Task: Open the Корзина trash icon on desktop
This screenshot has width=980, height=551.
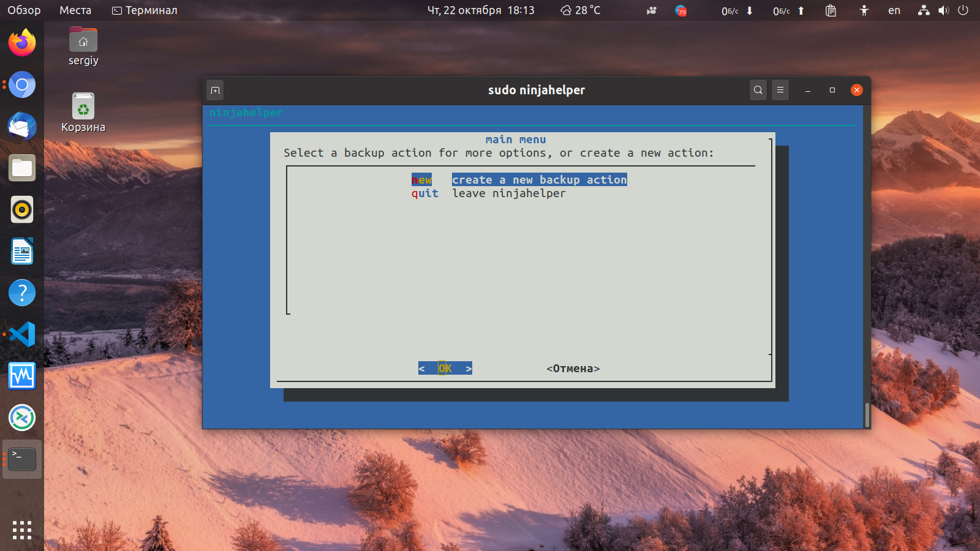Action: point(83,113)
